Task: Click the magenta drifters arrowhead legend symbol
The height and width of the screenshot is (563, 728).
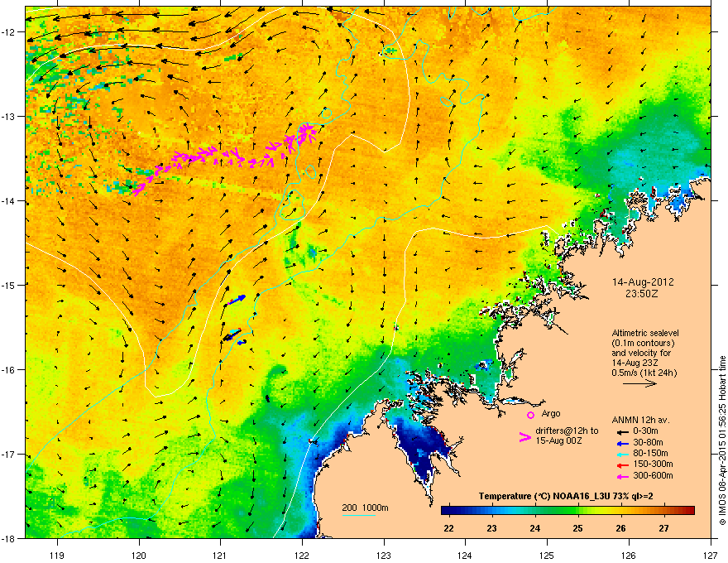Action: click(x=525, y=436)
